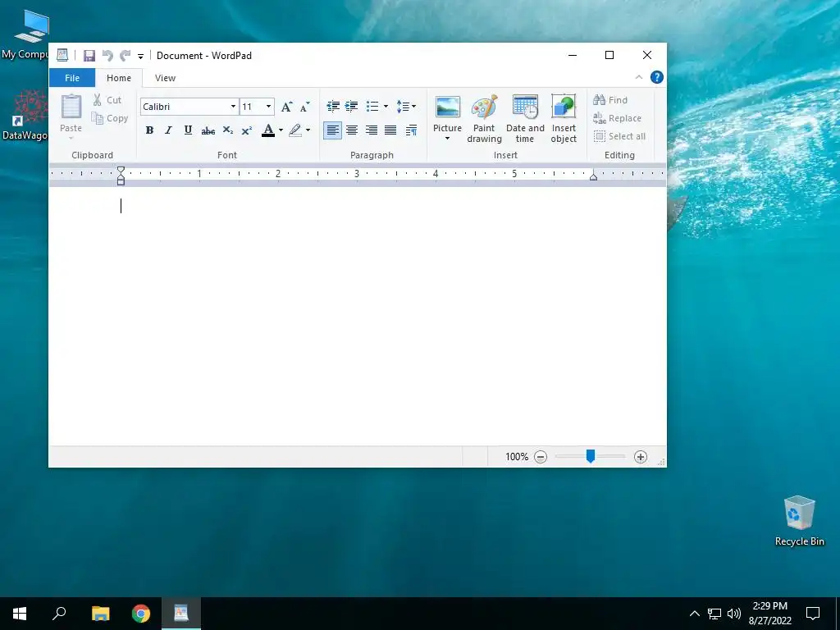
Task: Select Center text alignment
Action: [x=352, y=130]
